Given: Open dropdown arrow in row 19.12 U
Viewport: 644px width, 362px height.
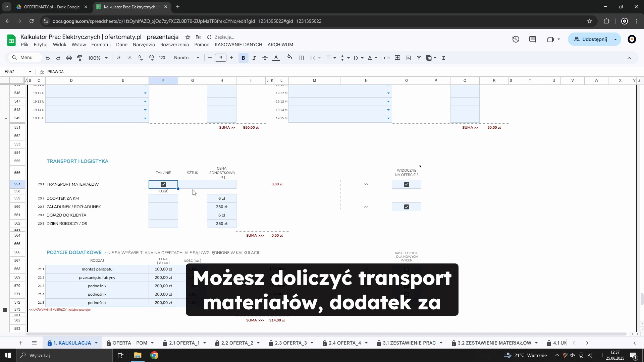Looking at the screenshot, I should [145, 93].
